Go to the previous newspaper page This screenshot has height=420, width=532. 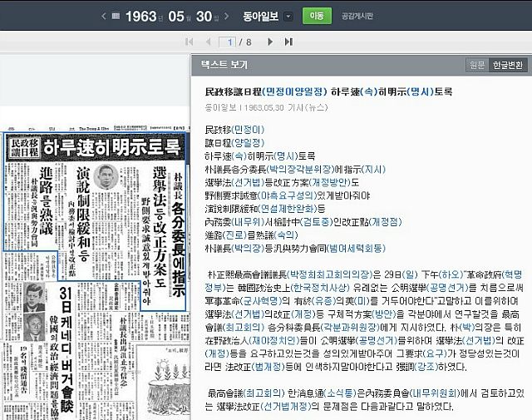(209, 42)
